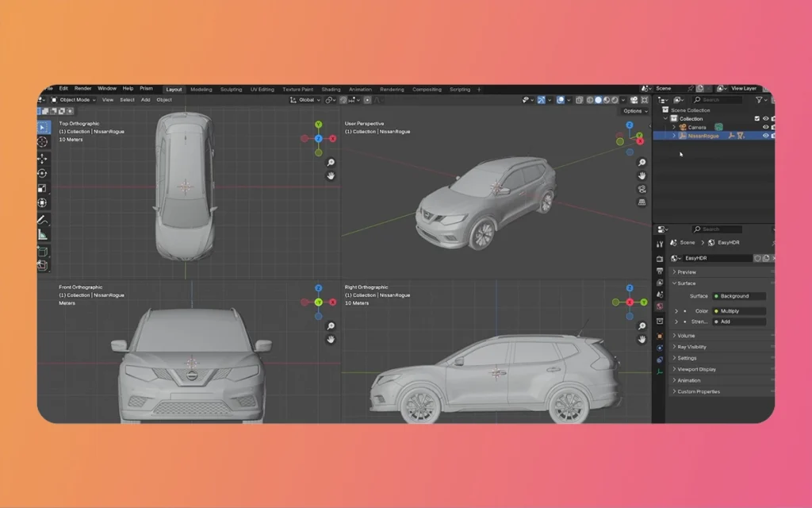812x508 pixels.
Task: Uncheck the Collection exclude checkbox
Action: (757, 119)
